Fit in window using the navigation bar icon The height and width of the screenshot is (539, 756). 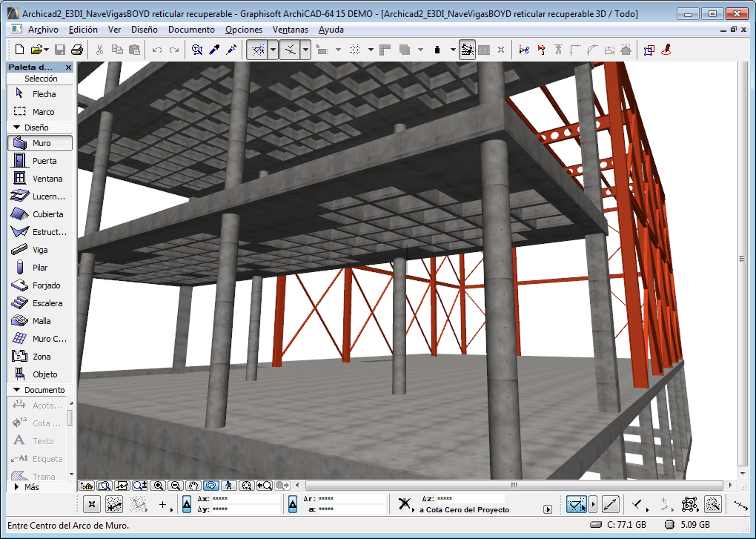tap(246, 486)
